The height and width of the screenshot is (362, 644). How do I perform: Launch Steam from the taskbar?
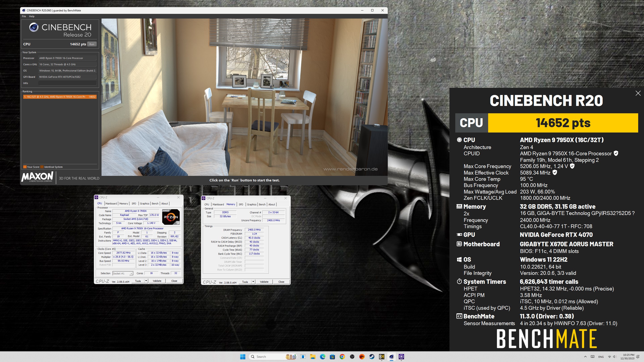pyautogui.click(x=372, y=356)
